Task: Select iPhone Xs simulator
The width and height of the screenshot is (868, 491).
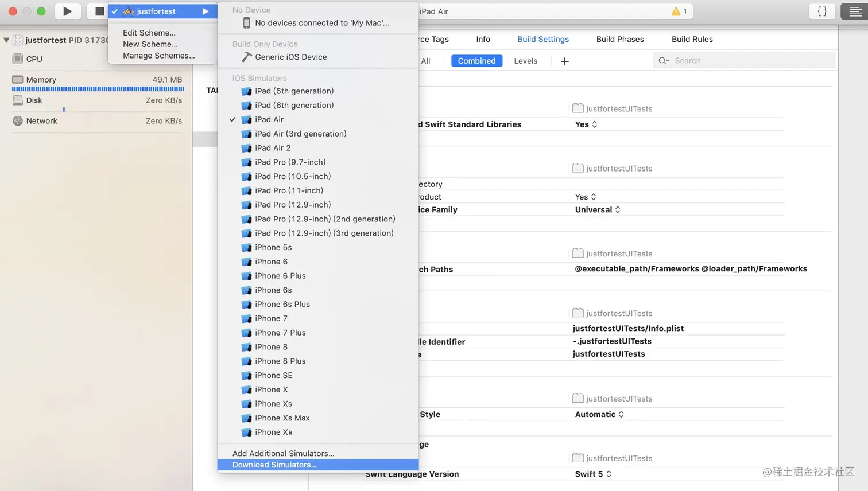Action: [318, 404]
